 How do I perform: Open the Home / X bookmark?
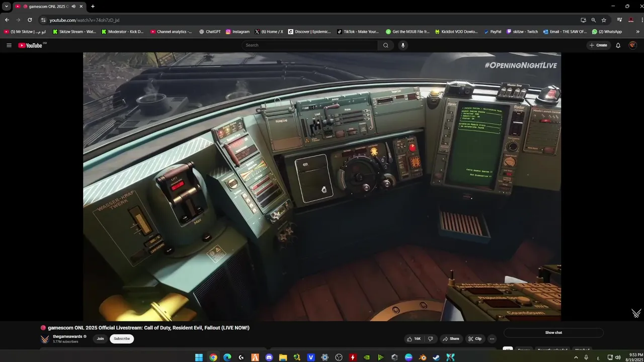coord(269,32)
